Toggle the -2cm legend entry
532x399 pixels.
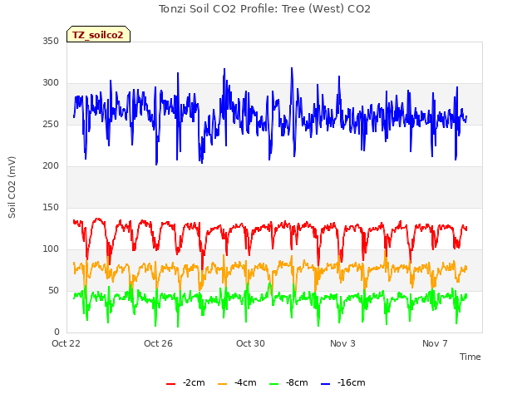185,382
